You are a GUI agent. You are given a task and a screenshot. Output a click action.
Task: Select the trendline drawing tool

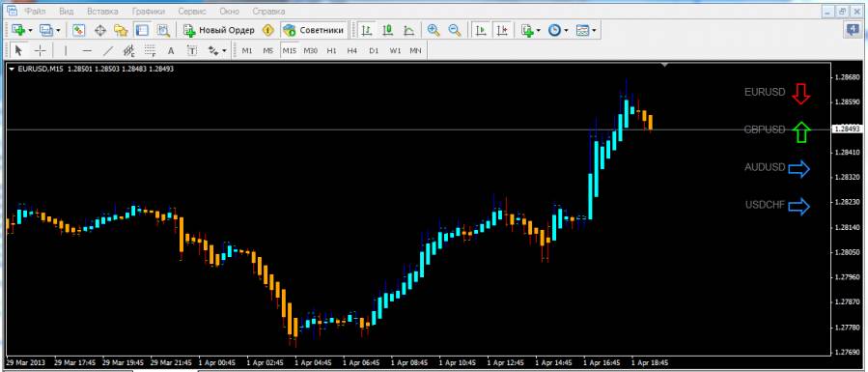(108, 50)
